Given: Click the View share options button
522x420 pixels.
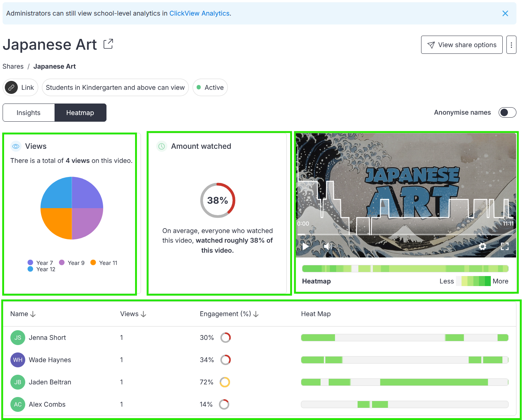Looking at the screenshot, I should pos(462,45).
